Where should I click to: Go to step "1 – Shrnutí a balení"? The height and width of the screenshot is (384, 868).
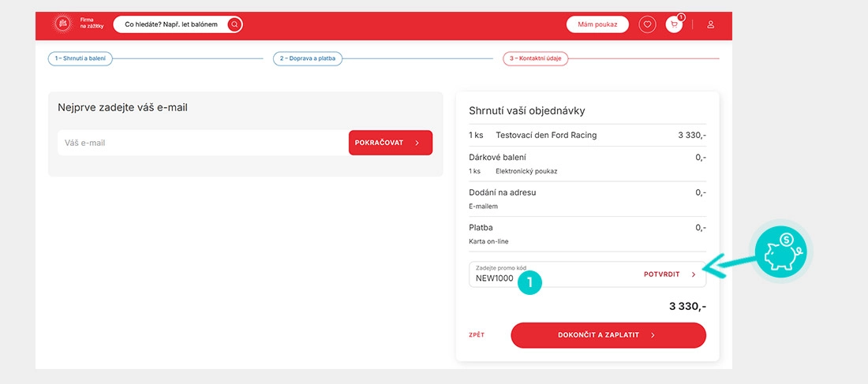(x=80, y=58)
